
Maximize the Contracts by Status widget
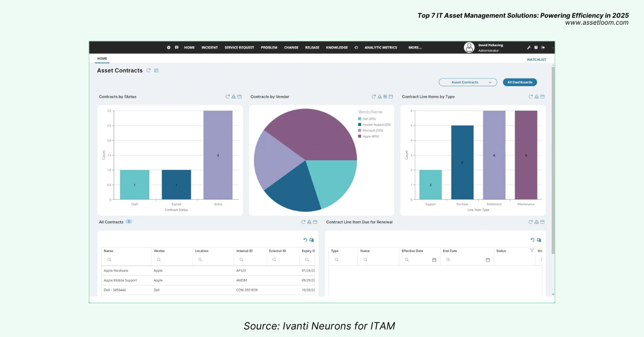pos(239,97)
